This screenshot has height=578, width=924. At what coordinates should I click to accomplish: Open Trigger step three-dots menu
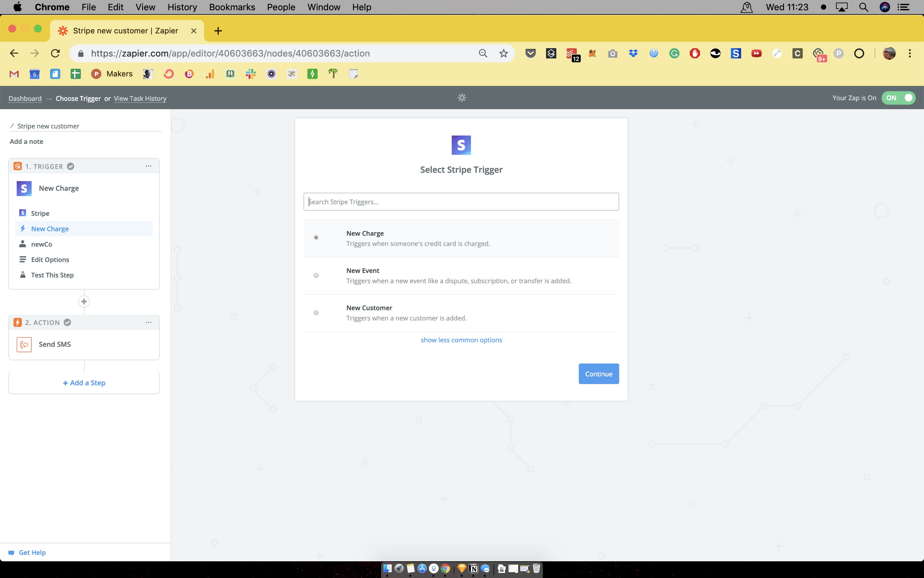pos(149,166)
